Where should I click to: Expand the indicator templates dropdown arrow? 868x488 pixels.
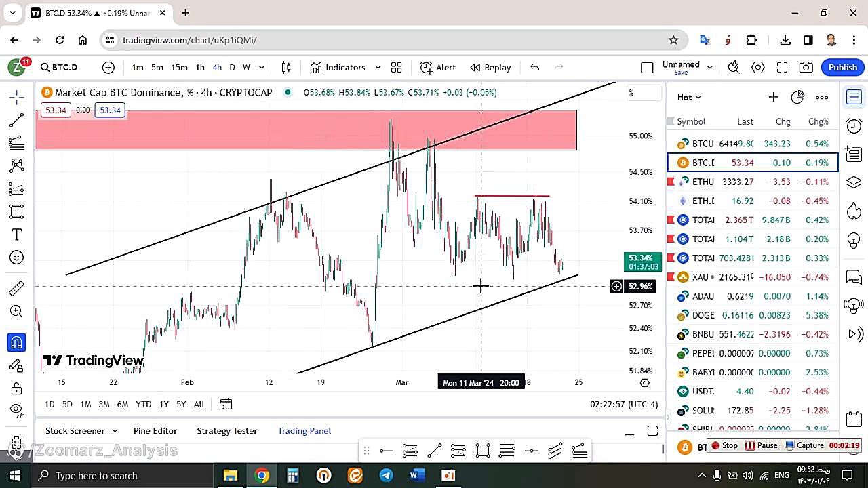(378, 67)
